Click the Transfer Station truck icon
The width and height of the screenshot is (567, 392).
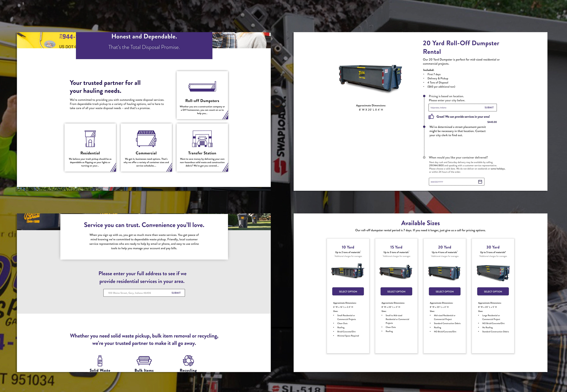[202, 138]
